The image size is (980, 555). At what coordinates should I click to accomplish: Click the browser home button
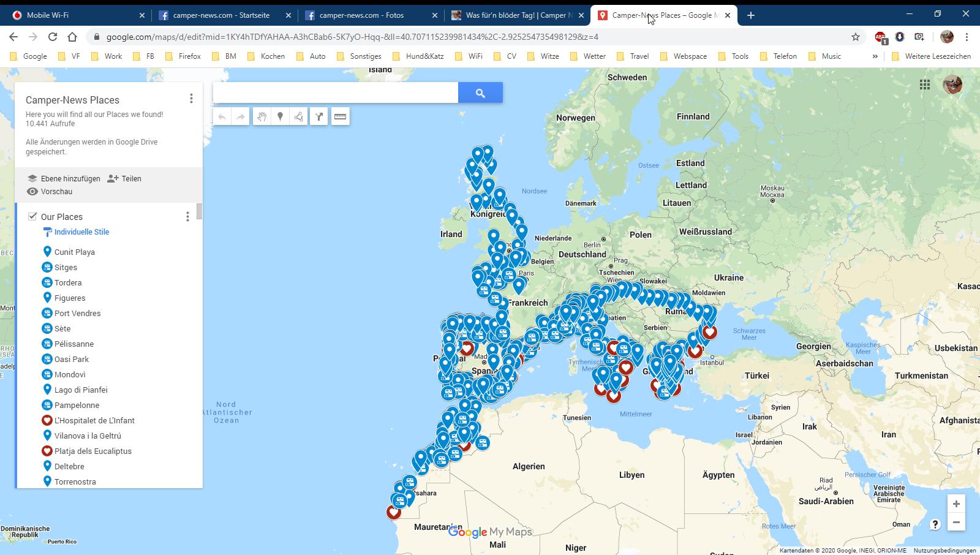click(72, 37)
